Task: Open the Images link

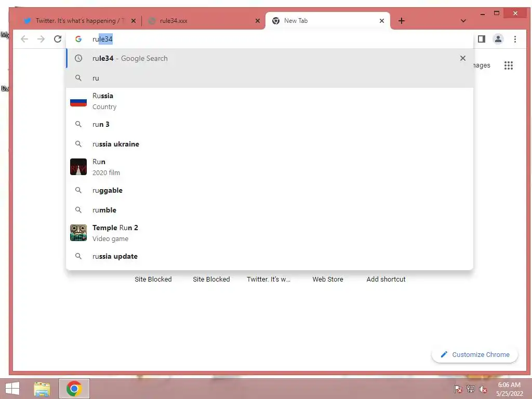Action: [482, 65]
